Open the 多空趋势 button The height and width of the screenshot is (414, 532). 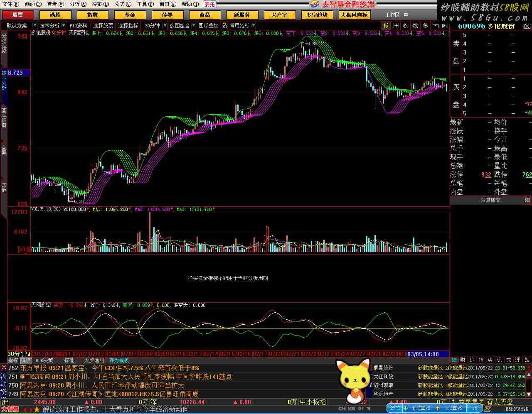[317, 15]
